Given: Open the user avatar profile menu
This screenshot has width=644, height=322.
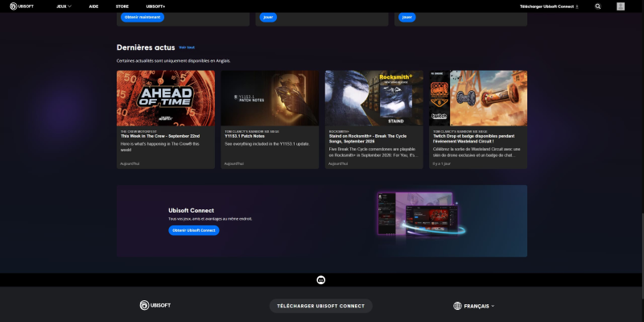Looking at the screenshot, I should click(x=620, y=6).
